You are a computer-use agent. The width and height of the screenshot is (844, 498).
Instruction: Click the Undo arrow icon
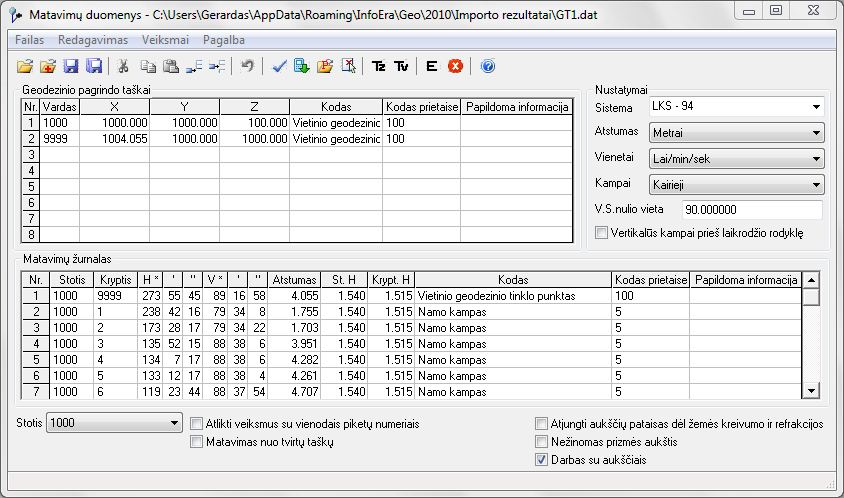pos(248,66)
